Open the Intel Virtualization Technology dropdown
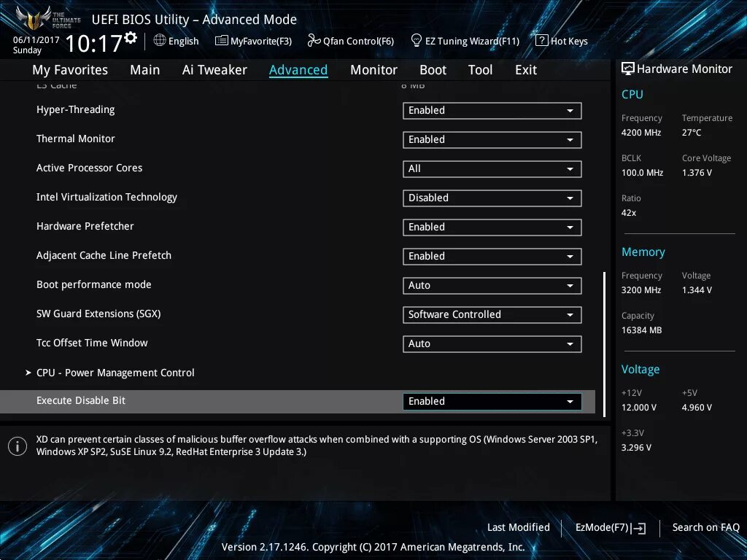 492,198
